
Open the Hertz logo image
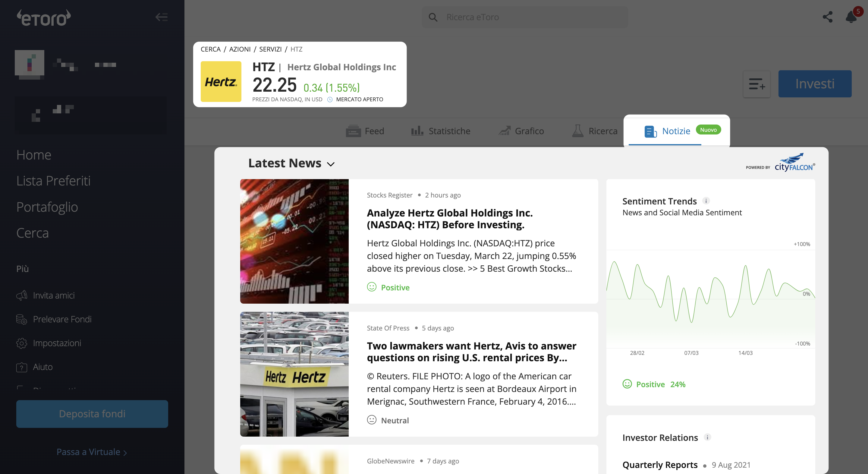[221, 82]
